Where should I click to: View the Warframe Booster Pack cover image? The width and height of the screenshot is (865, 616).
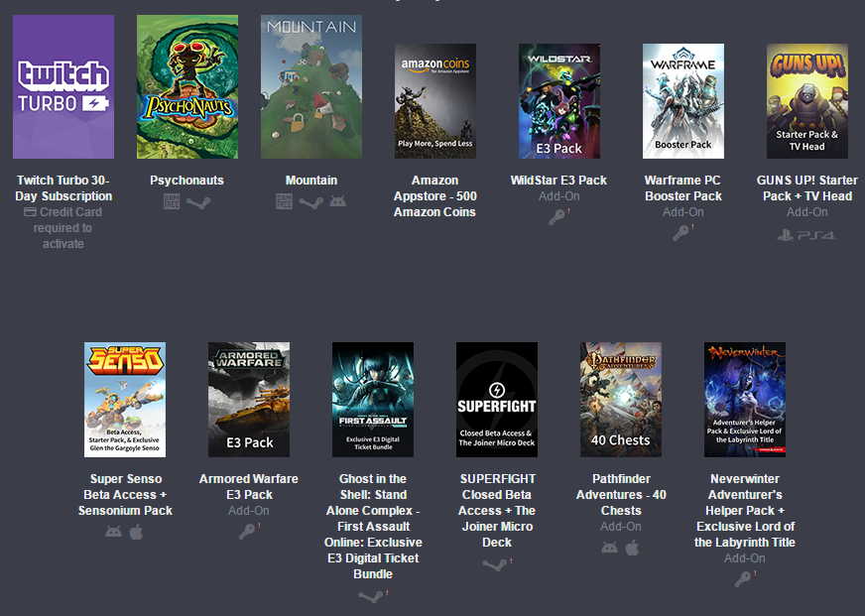pyautogui.click(x=683, y=101)
